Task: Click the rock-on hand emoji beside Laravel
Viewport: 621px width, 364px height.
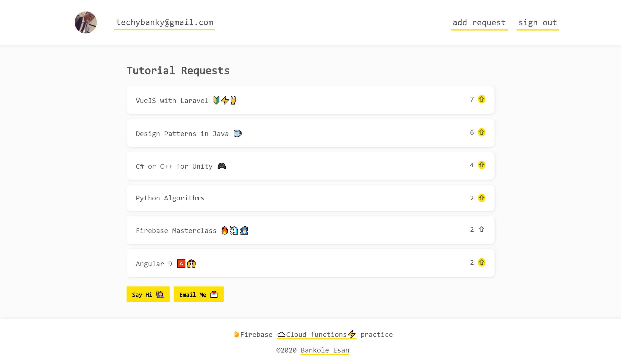Action: point(233,100)
